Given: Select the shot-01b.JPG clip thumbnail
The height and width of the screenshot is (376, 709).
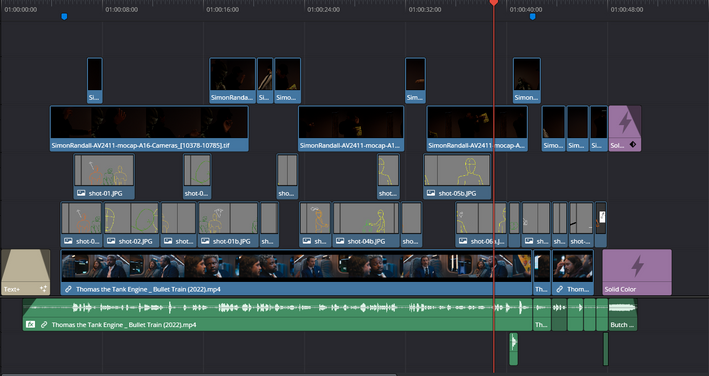Looking at the screenshot, I should tap(228, 218).
